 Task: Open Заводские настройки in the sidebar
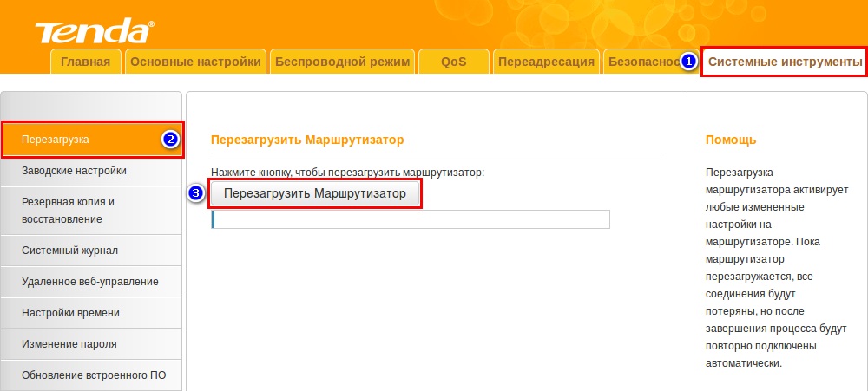pyautogui.click(x=92, y=171)
